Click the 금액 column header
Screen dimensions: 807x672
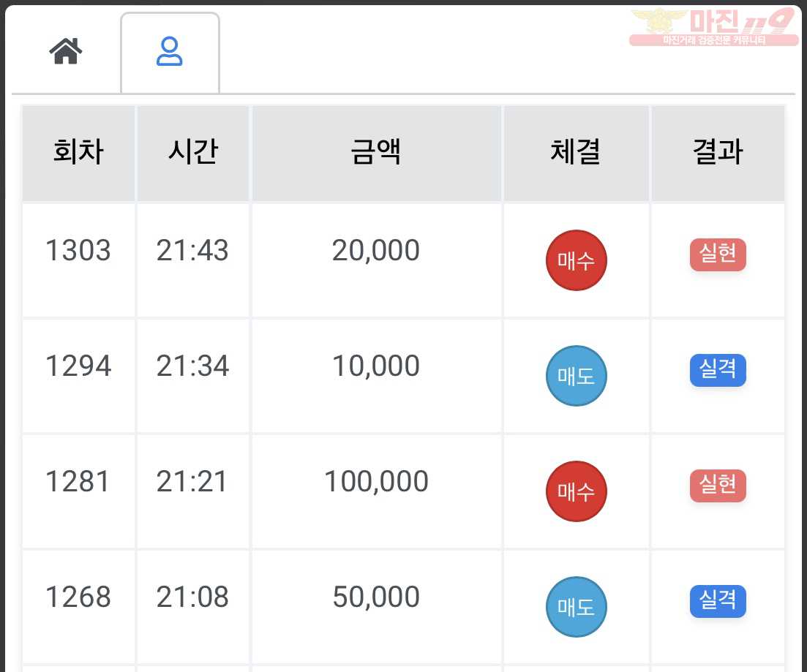coord(376,153)
